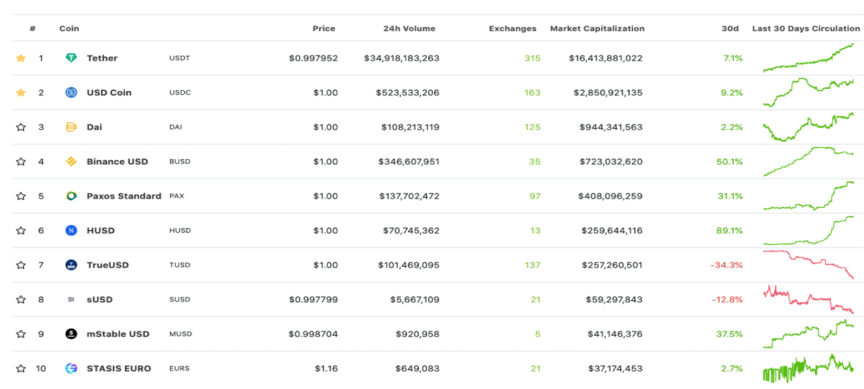Click the $16,413,881,022 market cap
864x389 pixels.
click(x=606, y=58)
